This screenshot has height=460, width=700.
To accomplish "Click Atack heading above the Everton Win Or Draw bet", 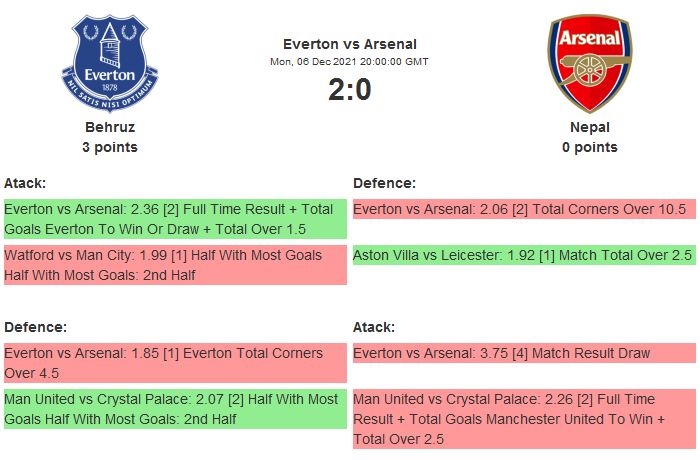I will point(25,183).
